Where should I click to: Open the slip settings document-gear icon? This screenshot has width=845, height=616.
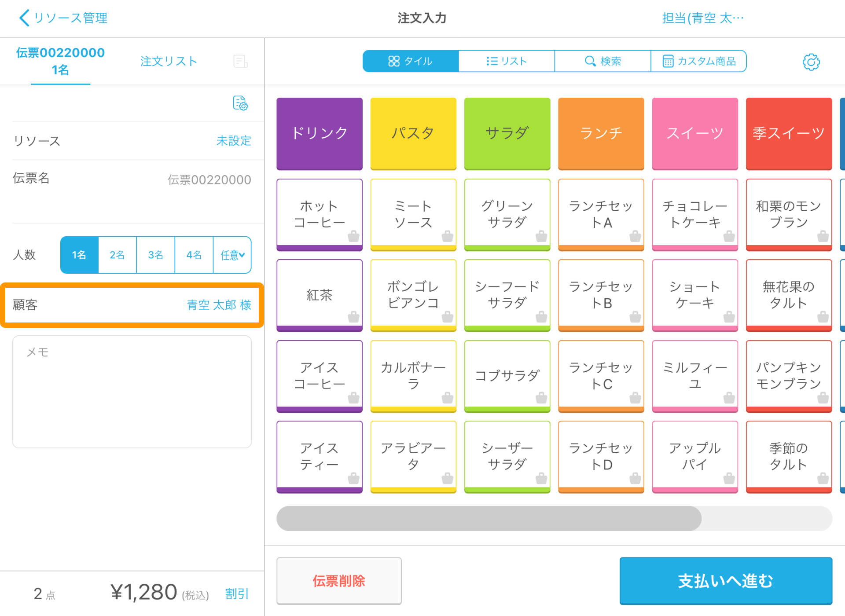point(240,103)
